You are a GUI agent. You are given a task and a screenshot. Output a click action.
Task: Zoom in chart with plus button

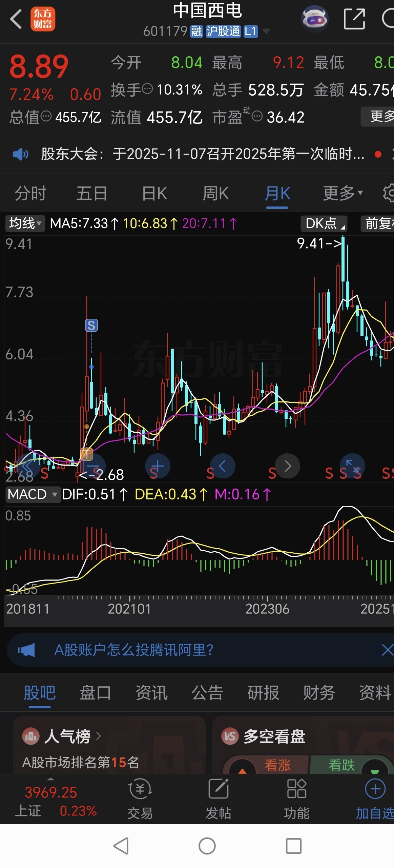click(158, 466)
